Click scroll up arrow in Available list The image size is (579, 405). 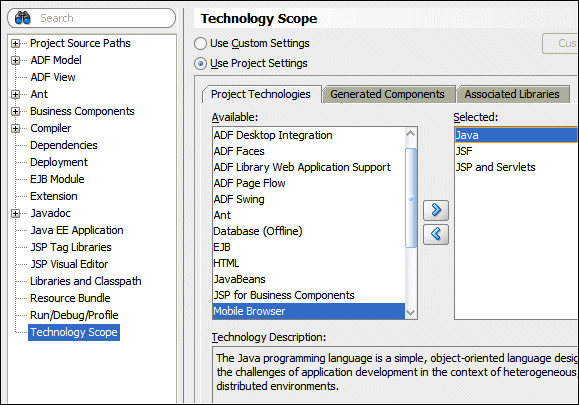pos(411,134)
